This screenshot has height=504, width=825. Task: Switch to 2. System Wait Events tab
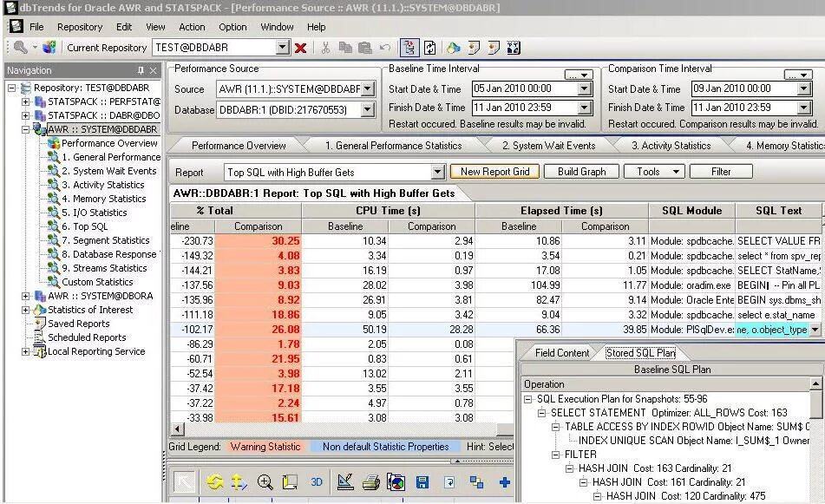[x=549, y=146]
